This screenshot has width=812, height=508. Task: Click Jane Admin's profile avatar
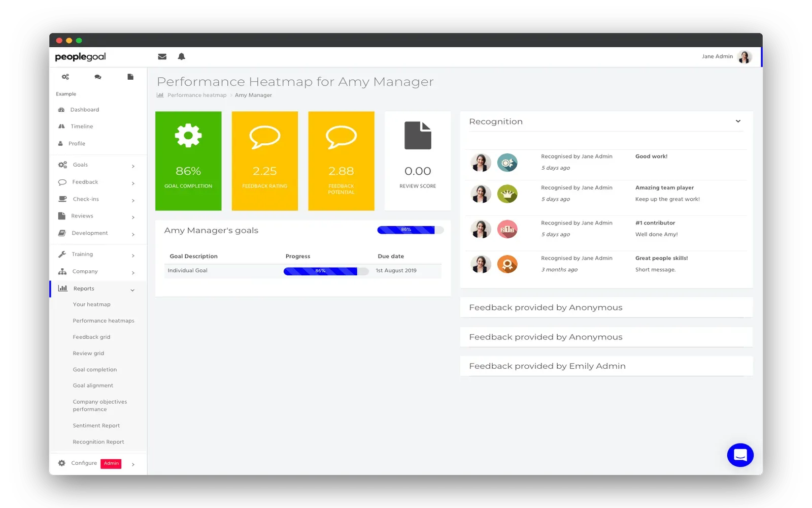[745, 57]
